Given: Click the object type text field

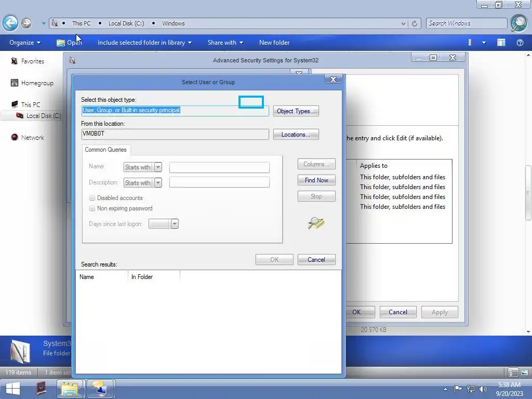Looking at the screenshot, I should [175, 111].
